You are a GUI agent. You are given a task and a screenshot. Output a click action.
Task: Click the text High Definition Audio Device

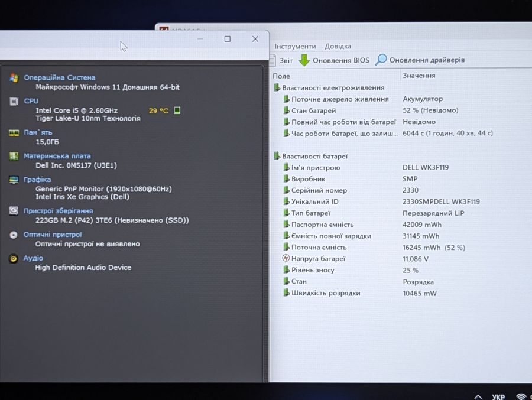[x=83, y=268]
